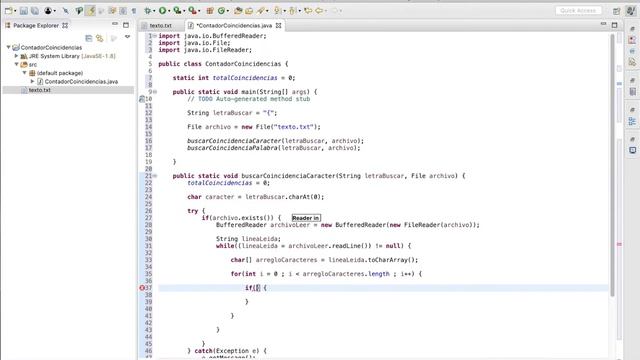Click the Debug bug icon

(147, 11)
